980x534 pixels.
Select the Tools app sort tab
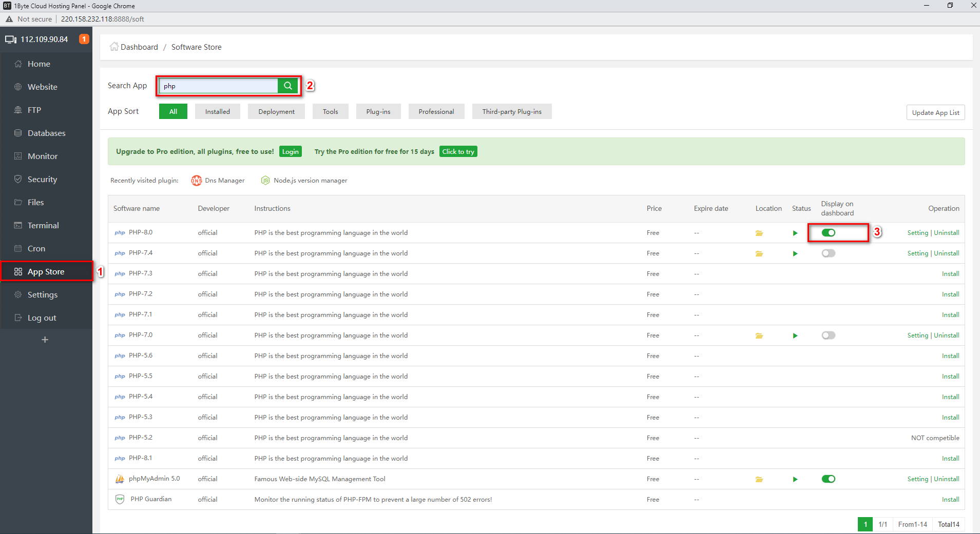331,111
